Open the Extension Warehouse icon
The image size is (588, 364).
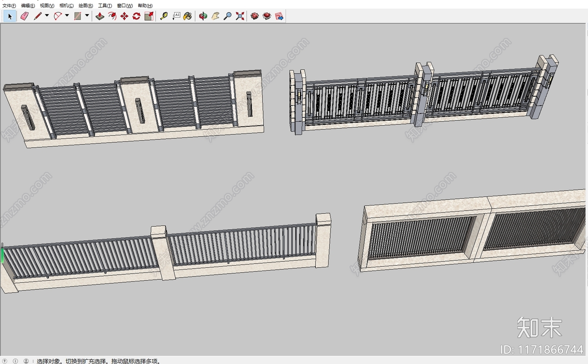tap(267, 16)
